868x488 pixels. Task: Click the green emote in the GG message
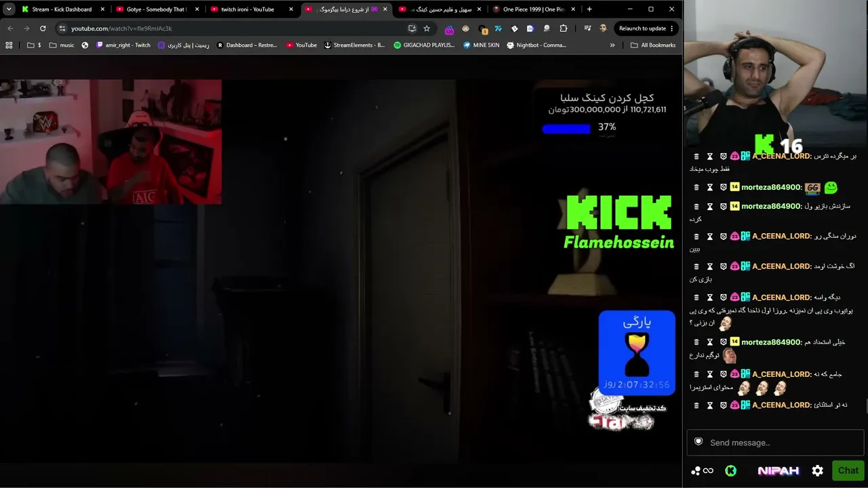click(831, 188)
